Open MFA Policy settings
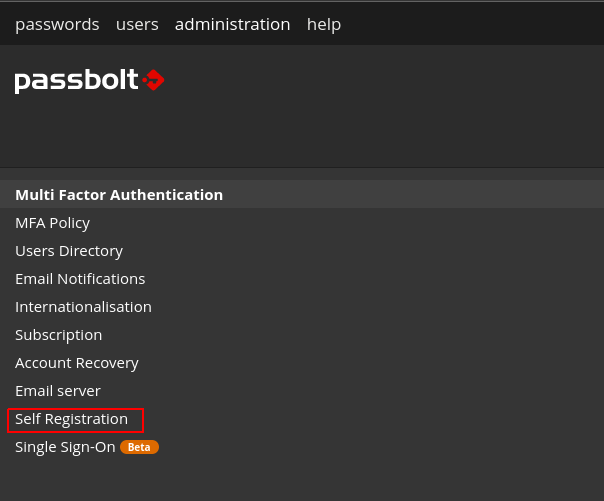Image resolution: width=604 pixels, height=501 pixels. pyautogui.click(x=52, y=223)
